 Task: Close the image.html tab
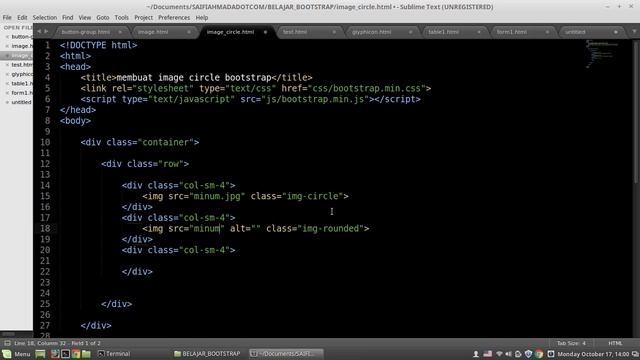(189, 32)
